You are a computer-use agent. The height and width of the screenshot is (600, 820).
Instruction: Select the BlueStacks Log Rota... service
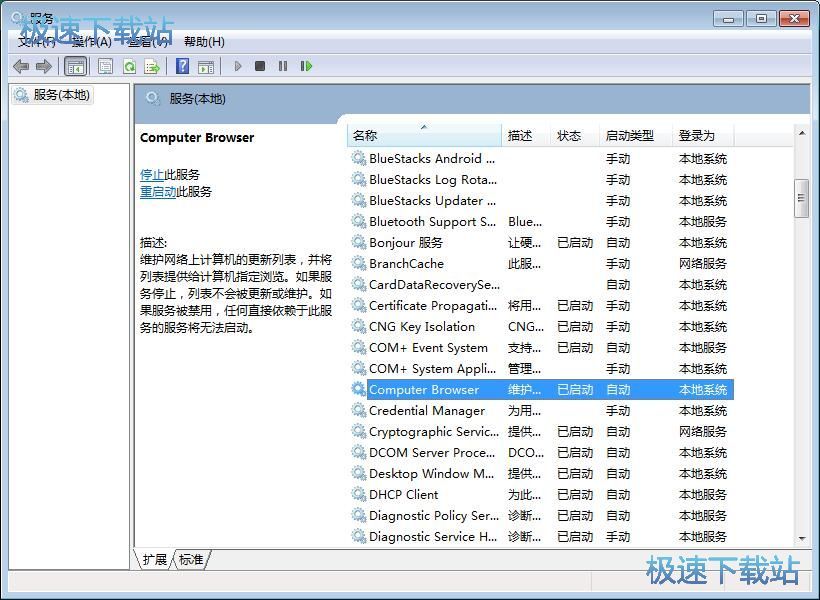[x=433, y=179]
